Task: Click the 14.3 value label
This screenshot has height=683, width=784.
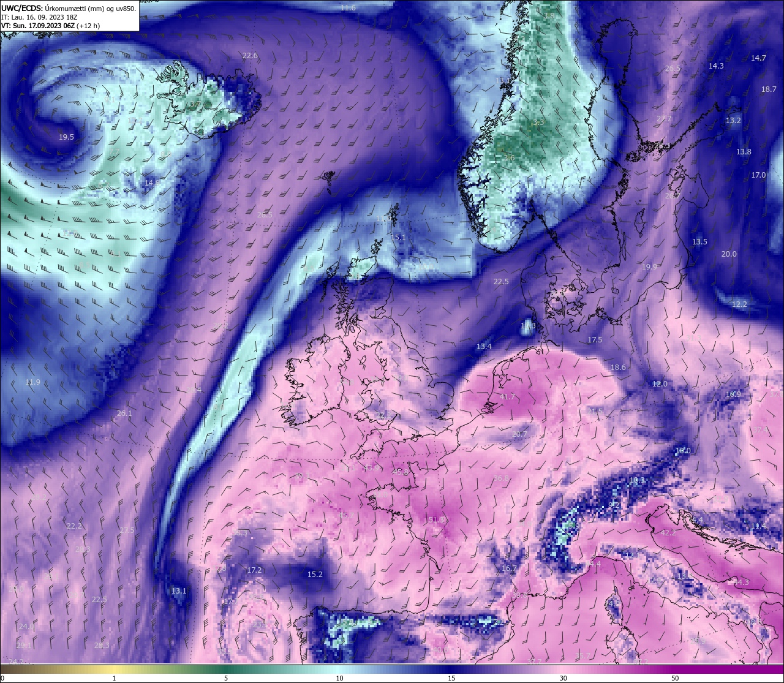Action: [x=716, y=66]
